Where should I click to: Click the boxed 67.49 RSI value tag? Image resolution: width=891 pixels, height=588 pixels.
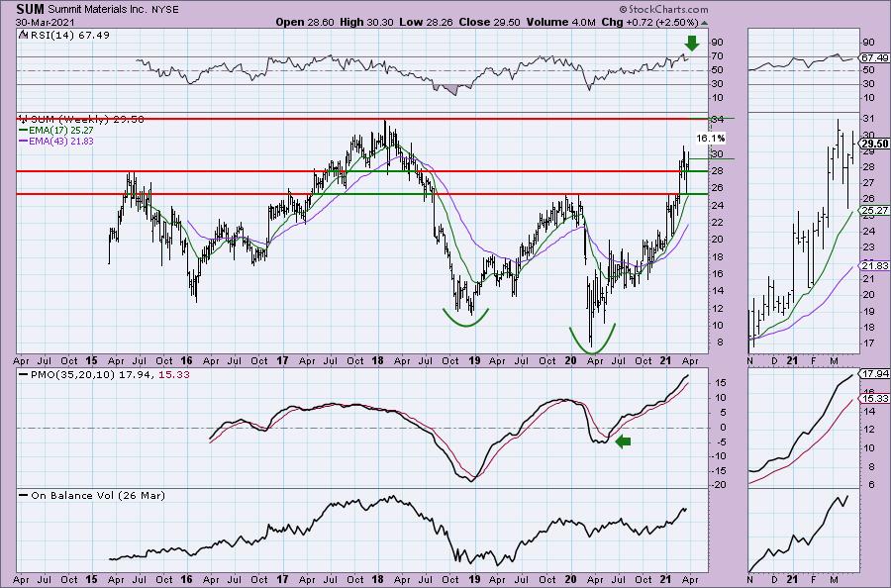pos(876,58)
